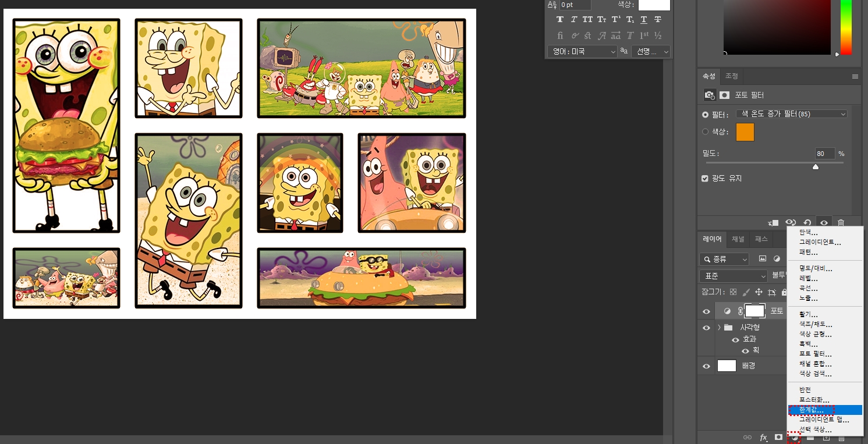Viewport: 868px width, 444px height.
Task: Choose 한계값... from adjustment menu
Action: 825,410
